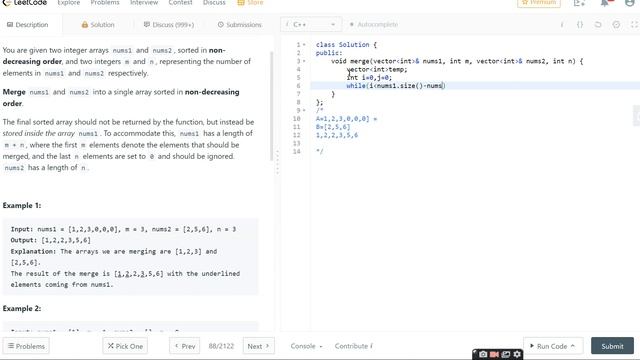
Task: Click the editor info icon
Action: (562, 24)
